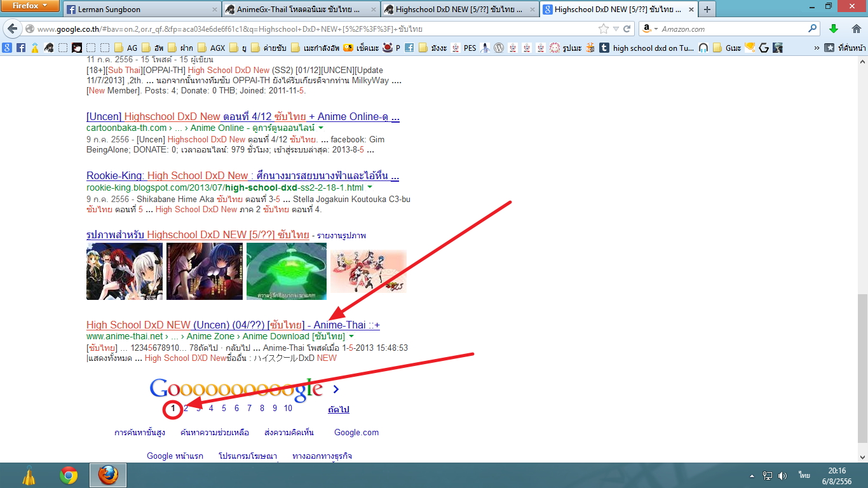
Task: Open the 'Rookie-King: High School DxD New' result
Action: [x=243, y=176]
